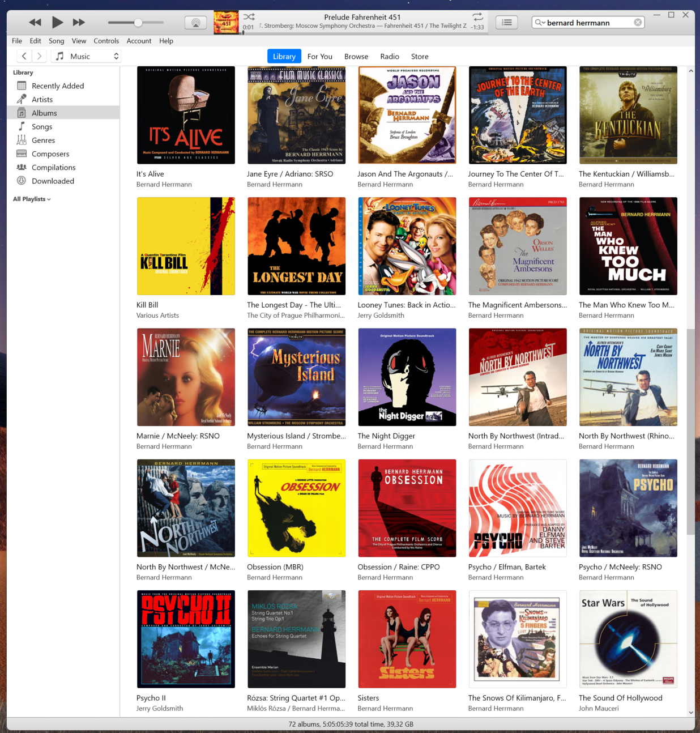Image resolution: width=700 pixels, height=733 pixels.
Task: Open the Jason And The Argonauts album cover
Action: [407, 115]
